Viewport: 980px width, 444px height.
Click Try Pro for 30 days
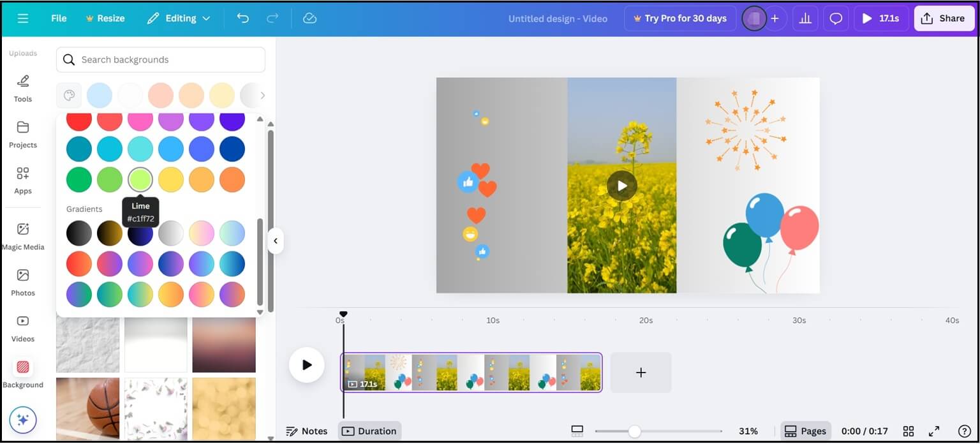(x=679, y=18)
